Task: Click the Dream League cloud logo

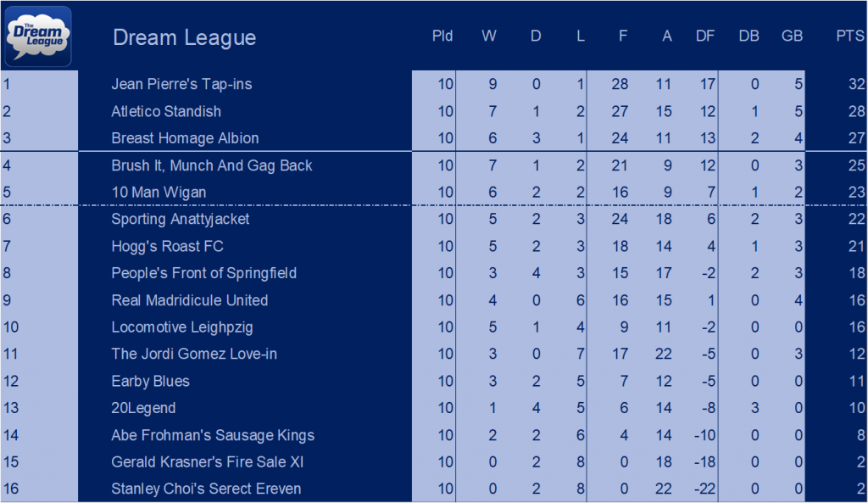Action: click(38, 36)
